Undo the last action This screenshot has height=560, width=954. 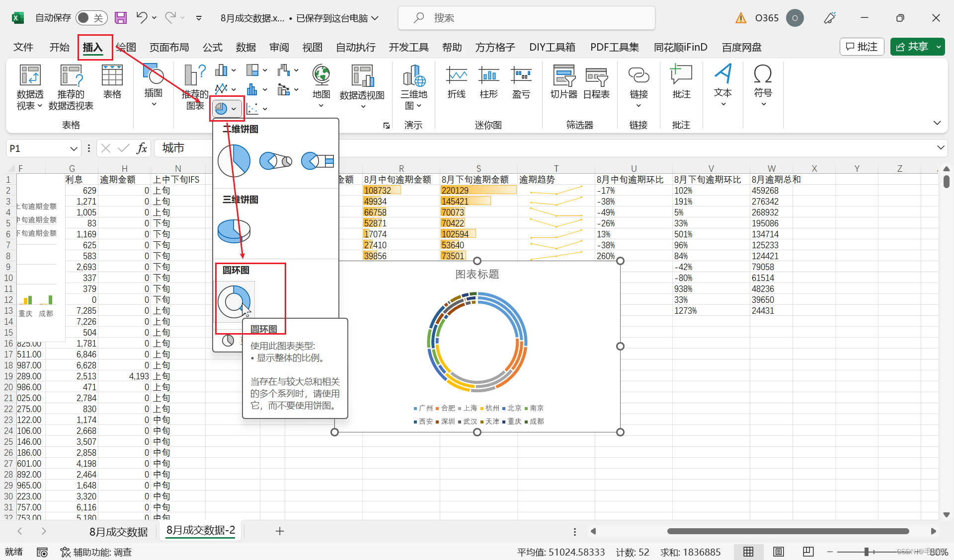[142, 18]
